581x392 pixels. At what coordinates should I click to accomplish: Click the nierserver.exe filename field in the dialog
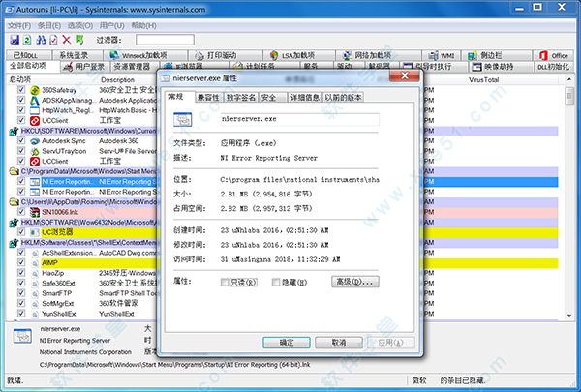click(x=300, y=119)
